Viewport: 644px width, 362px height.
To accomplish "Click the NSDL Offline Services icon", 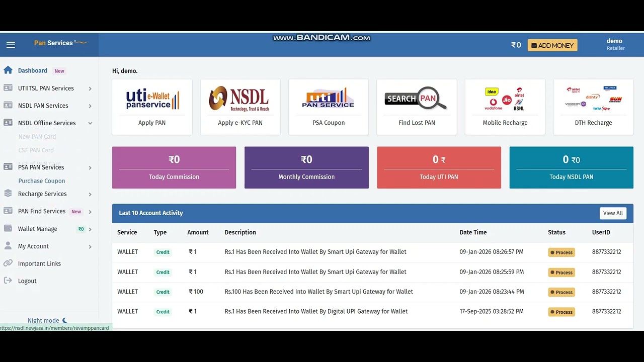I will pyautogui.click(x=8, y=123).
